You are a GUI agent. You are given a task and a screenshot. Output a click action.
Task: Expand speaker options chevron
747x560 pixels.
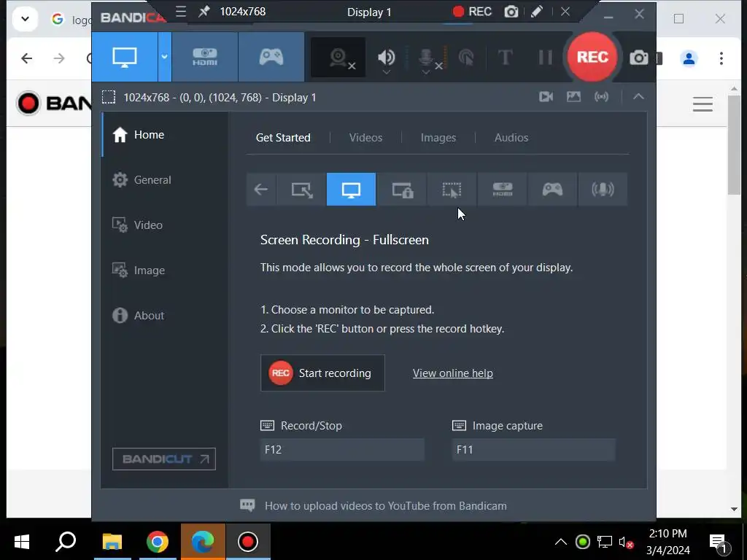[387, 72]
